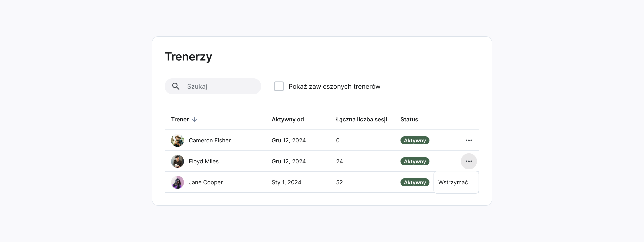The width and height of the screenshot is (644, 242).
Task: Click the Łączna liczba sesji header
Action: 361,120
